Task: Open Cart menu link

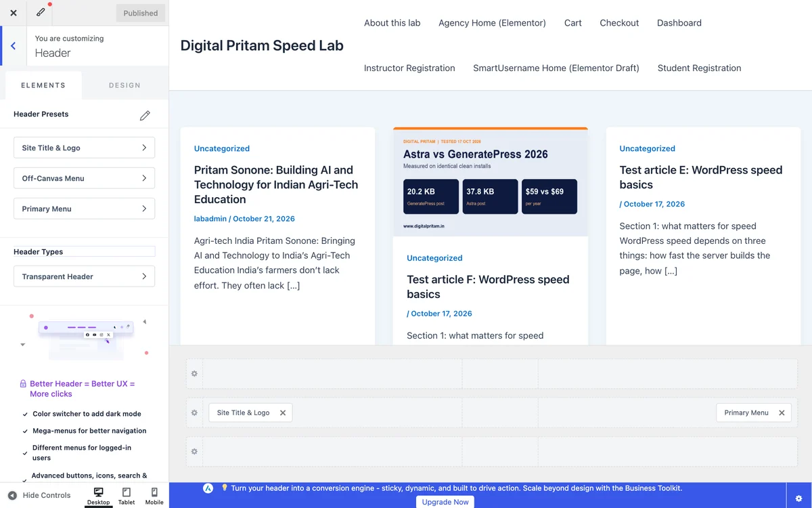Action: (572, 23)
